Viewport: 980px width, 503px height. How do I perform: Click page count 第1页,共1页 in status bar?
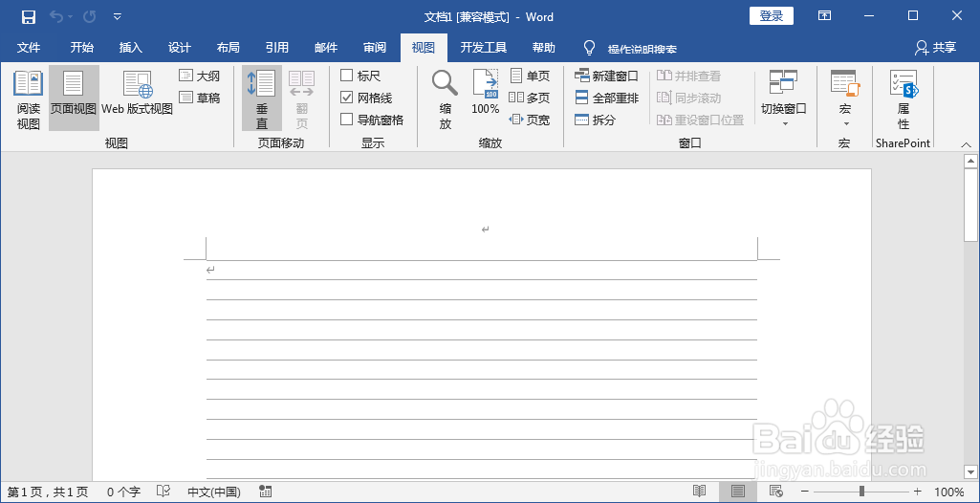coord(48,492)
